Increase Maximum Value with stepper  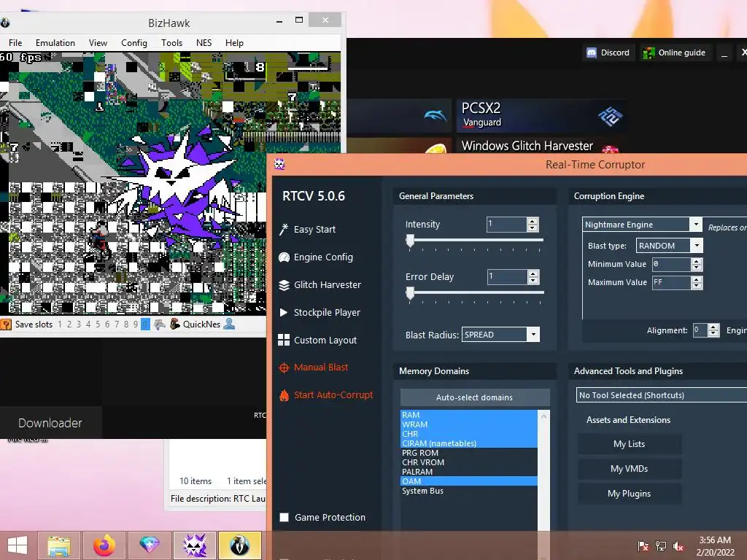pos(697,279)
